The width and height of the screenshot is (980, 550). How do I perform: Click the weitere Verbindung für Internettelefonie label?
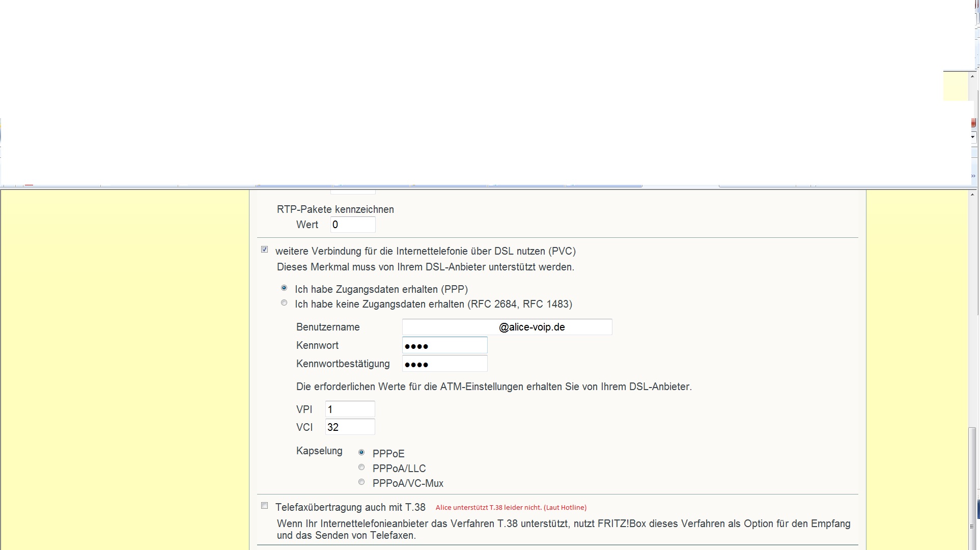pyautogui.click(x=425, y=251)
